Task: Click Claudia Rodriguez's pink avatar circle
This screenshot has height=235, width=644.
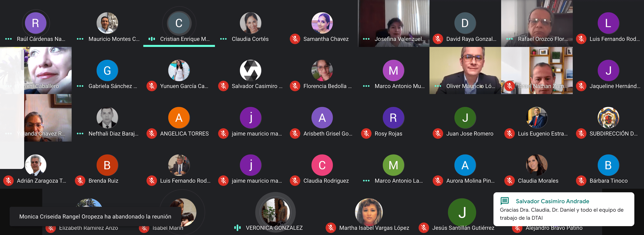Action: coord(322,165)
